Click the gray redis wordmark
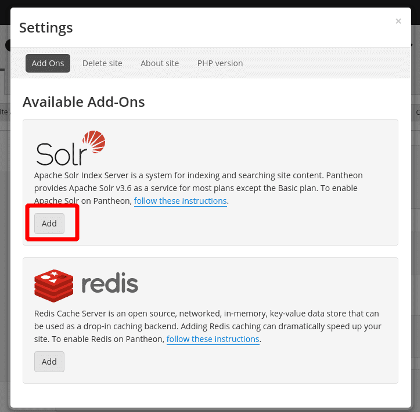The width and height of the screenshot is (420, 412). [110, 283]
